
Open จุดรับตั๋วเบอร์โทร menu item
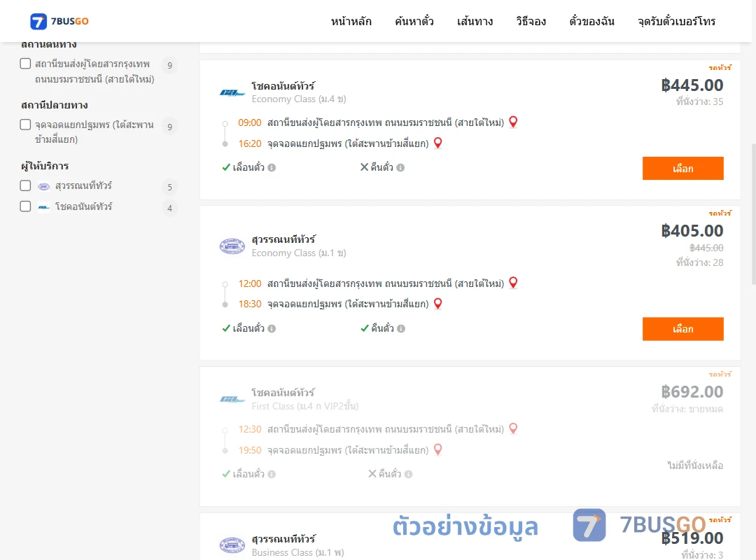coord(676,21)
